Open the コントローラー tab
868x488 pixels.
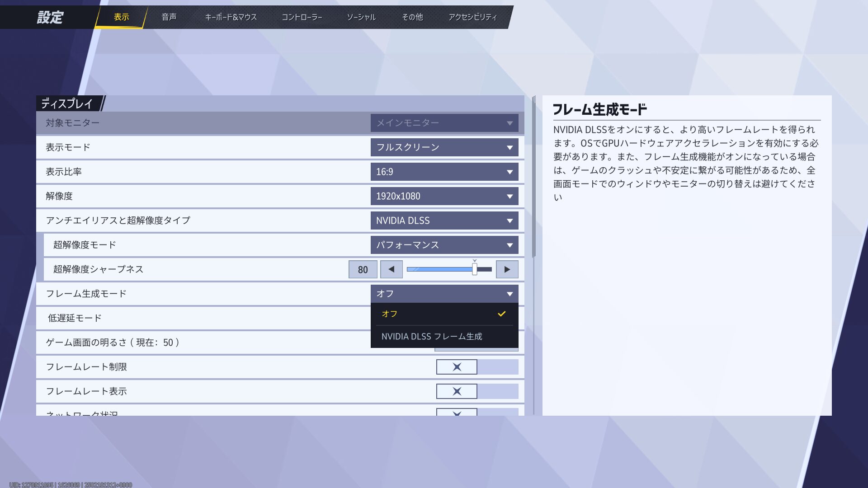click(302, 17)
